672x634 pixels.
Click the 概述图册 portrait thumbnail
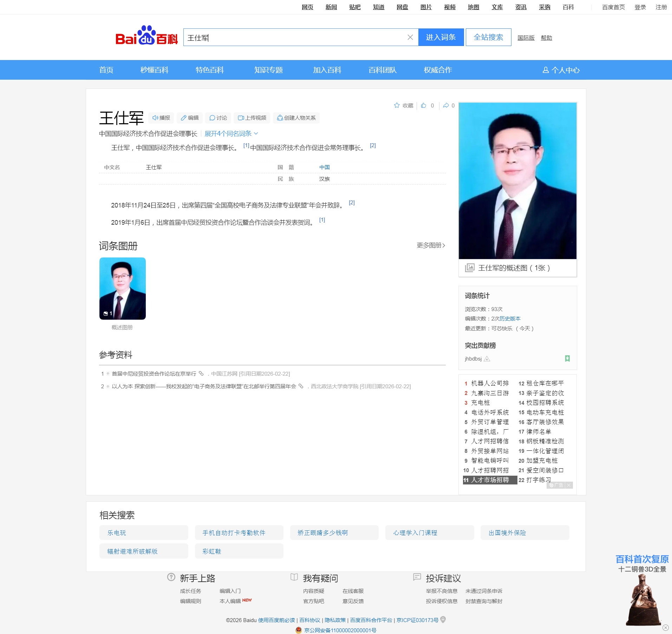(122, 288)
